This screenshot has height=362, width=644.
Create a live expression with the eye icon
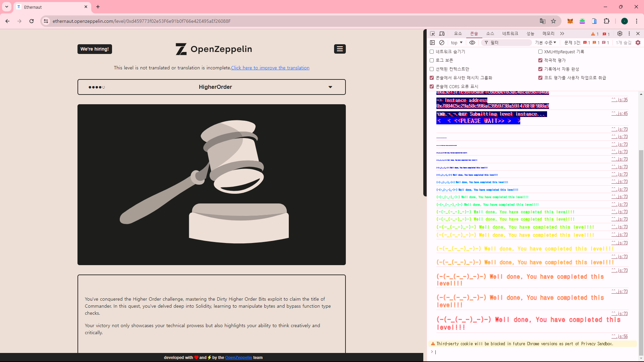click(472, 43)
